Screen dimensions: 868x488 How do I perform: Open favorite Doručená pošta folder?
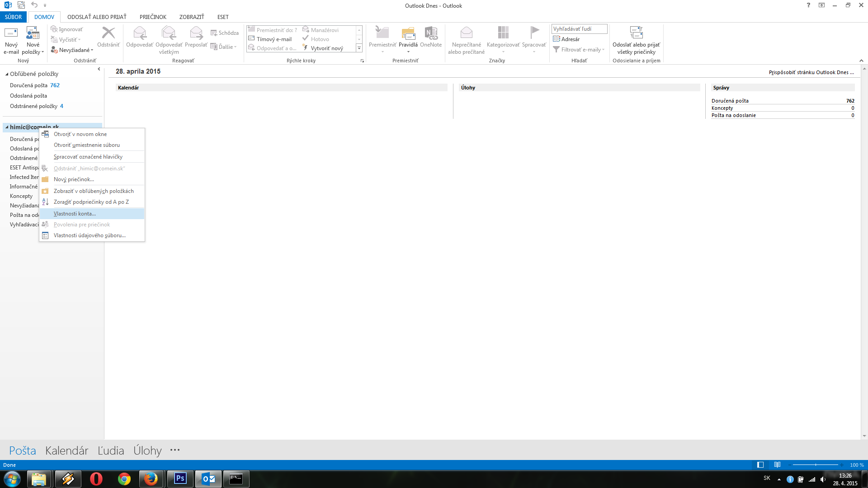(28, 85)
